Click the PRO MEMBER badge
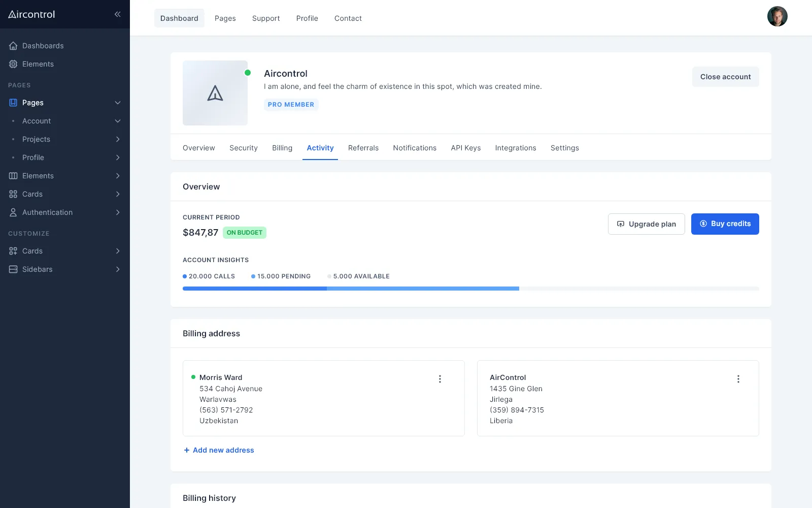812x508 pixels. [x=291, y=105]
